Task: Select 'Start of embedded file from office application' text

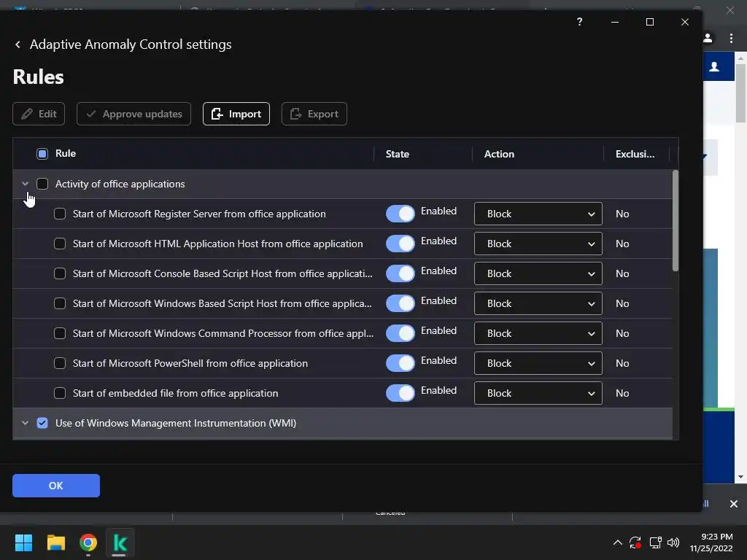Action: [175, 393]
